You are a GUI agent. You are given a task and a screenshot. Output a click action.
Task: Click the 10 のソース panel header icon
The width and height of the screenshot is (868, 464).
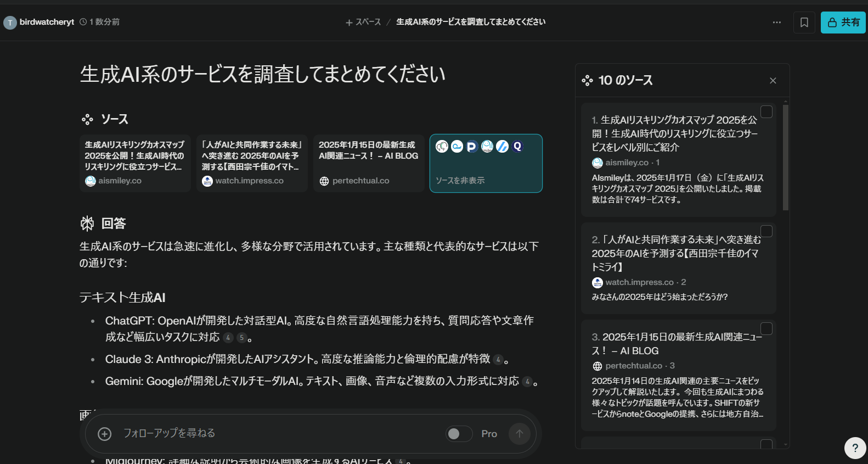(x=588, y=81)
